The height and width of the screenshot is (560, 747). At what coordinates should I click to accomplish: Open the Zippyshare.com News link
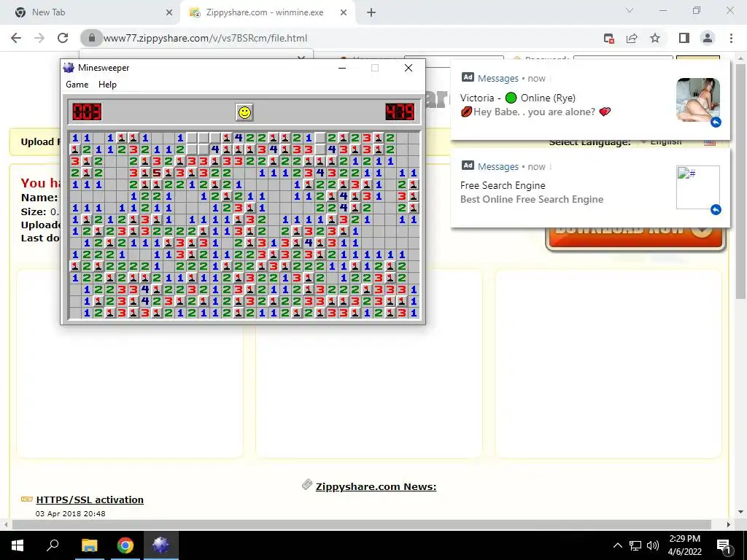[376, 486]
